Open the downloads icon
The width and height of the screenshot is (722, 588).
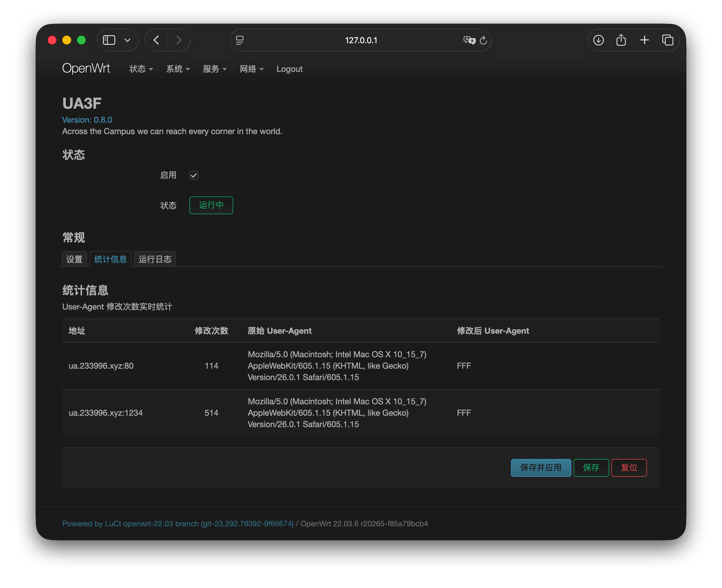[598, 40]
